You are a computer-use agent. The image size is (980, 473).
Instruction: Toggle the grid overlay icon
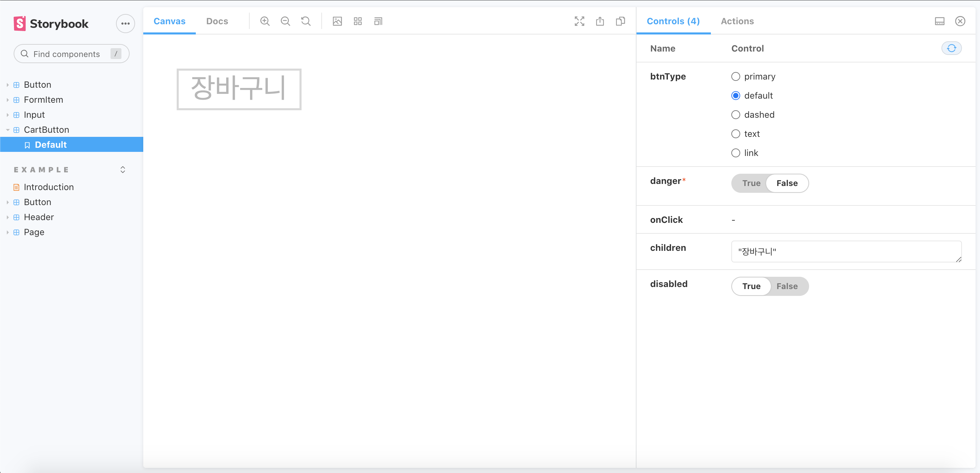click(x=357, y=21)
